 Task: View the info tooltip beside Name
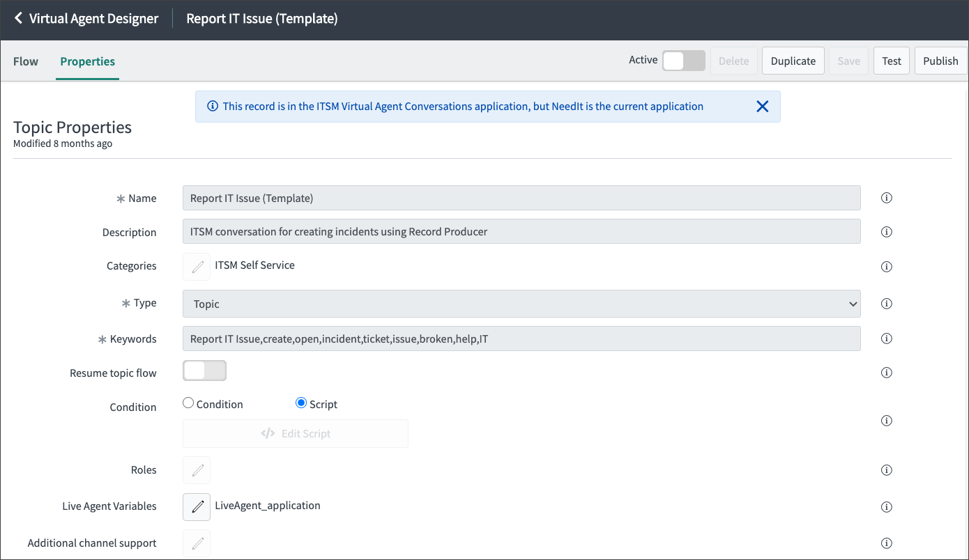(886, 198)
